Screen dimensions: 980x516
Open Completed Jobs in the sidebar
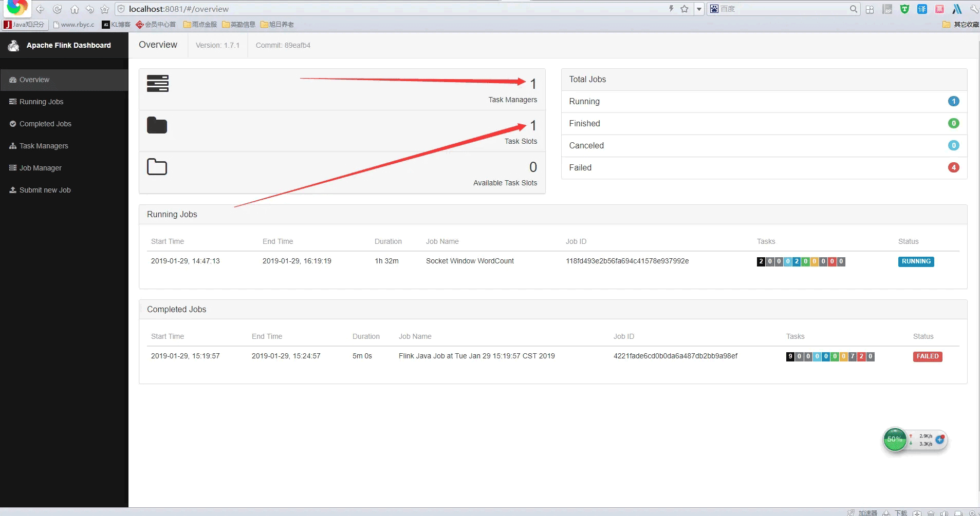[x=64, y=124]
